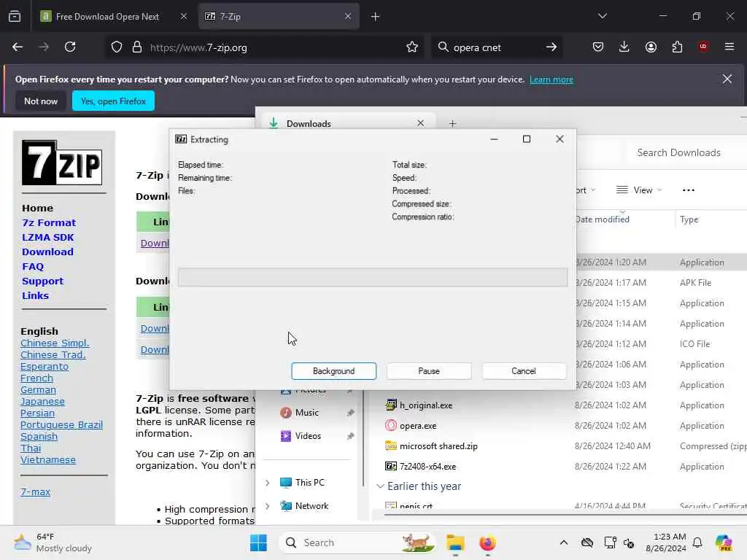Select opera.exe file
Image resolution: width=747 pixels, height=560 pixels.
click(418, 426)
